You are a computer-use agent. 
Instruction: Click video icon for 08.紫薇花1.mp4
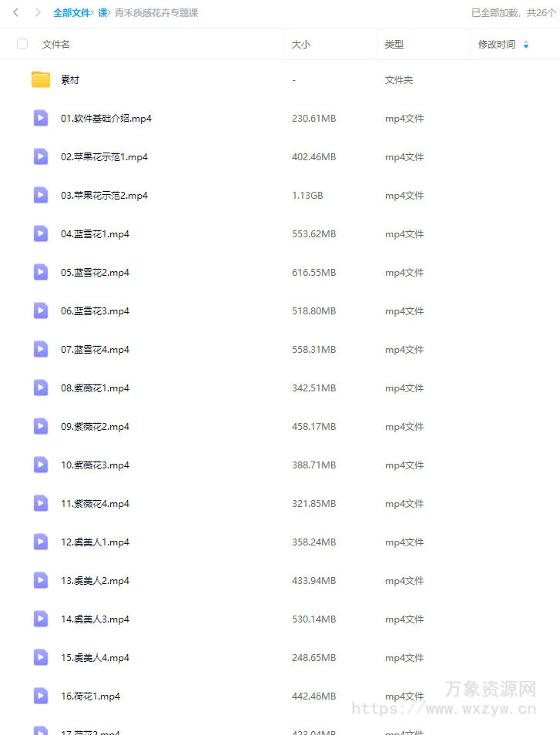point(41,388)
